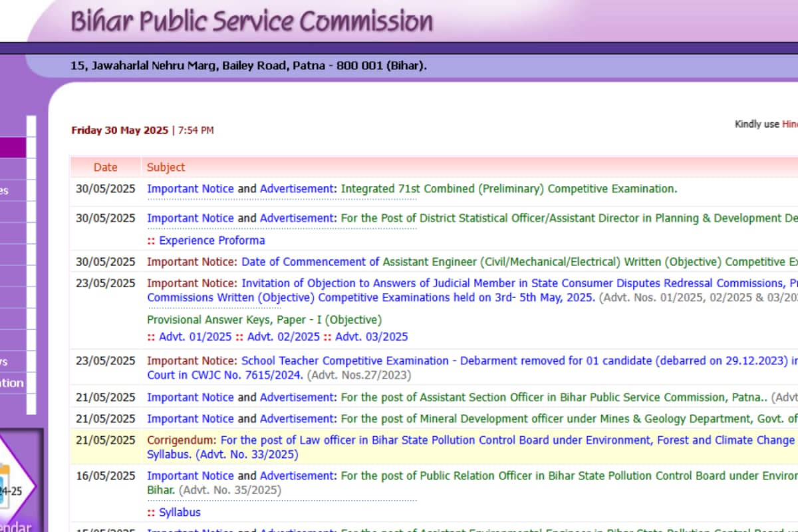798x532 pixels.
Task: Click Important Notice for Mineral Development officer post
Action: tap(190, 419)
